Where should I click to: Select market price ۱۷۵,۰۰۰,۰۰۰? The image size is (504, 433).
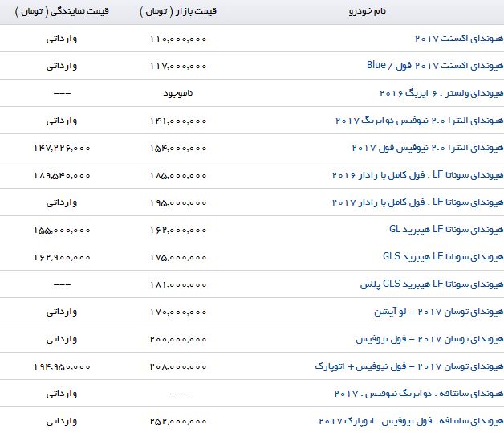click(178, 258)
